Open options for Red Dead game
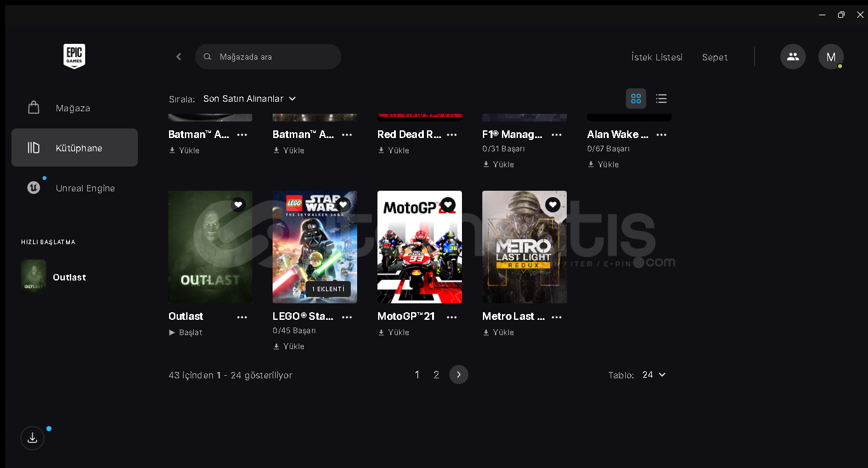 (x=452, y=135)
